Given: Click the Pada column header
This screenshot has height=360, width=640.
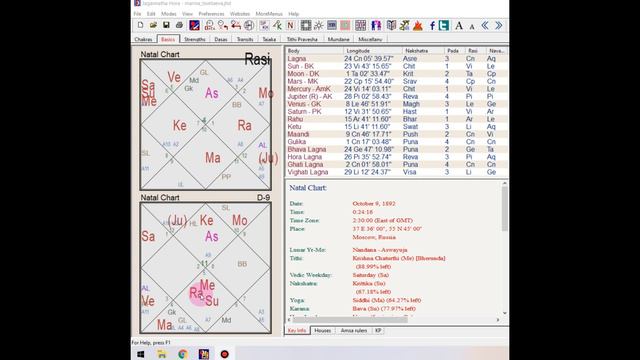Looking at the screenshot, I should click(x=455, y=51).
